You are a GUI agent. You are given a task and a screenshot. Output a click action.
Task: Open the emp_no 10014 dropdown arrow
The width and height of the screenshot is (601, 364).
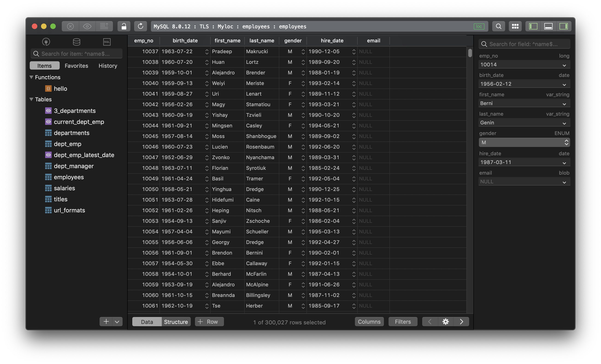click(x=564, y=65)
